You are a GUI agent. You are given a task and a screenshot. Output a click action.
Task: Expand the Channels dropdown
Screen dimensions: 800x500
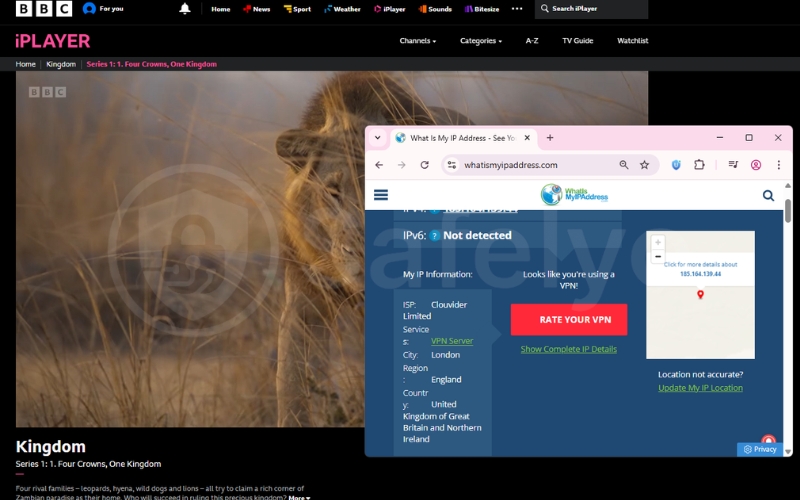pyautogui.click(x=417, y=41)
